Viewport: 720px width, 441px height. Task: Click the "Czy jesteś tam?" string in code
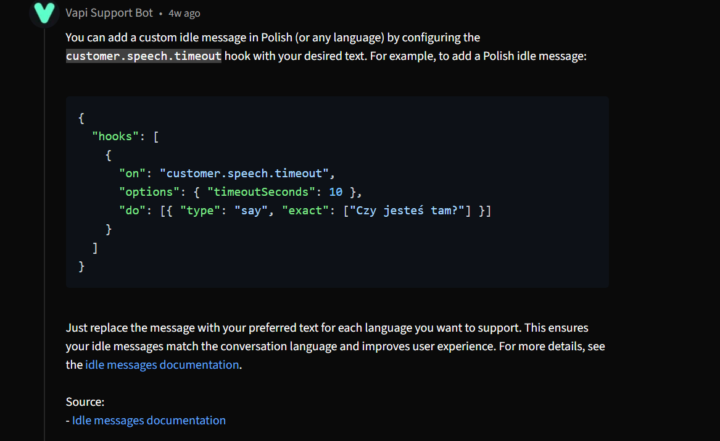pyautogui.click(x=410, y=211)
